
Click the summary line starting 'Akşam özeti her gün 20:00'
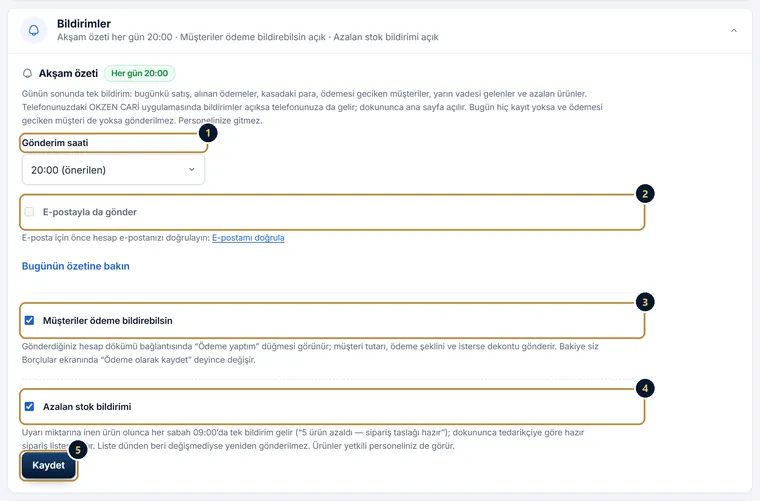coord(248,37)
